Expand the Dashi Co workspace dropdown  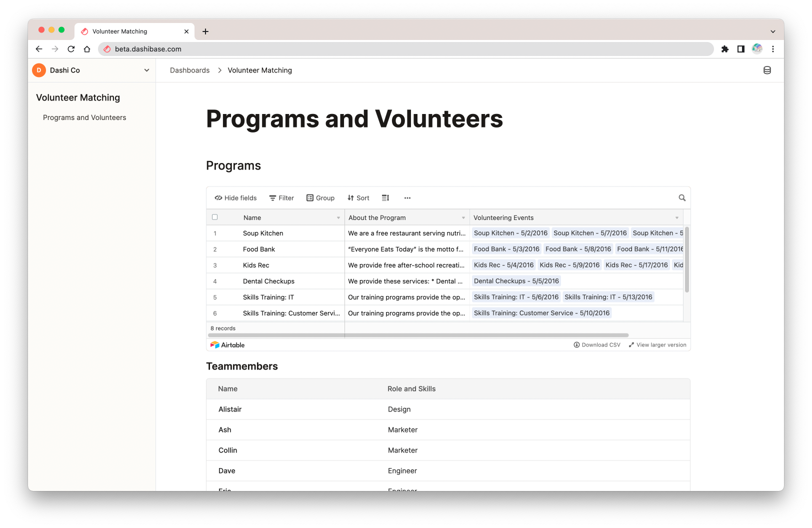point(146,70)
